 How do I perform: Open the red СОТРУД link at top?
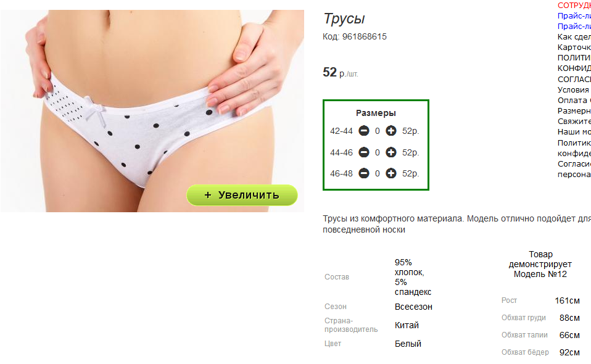click(574, 6)
